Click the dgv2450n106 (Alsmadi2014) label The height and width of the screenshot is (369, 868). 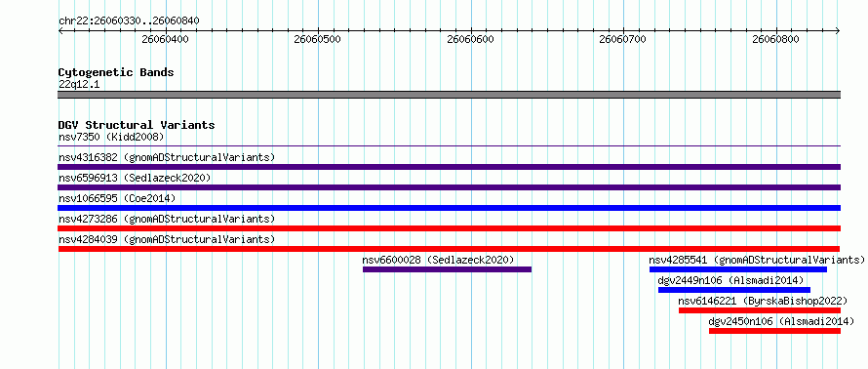pos(781,321)
